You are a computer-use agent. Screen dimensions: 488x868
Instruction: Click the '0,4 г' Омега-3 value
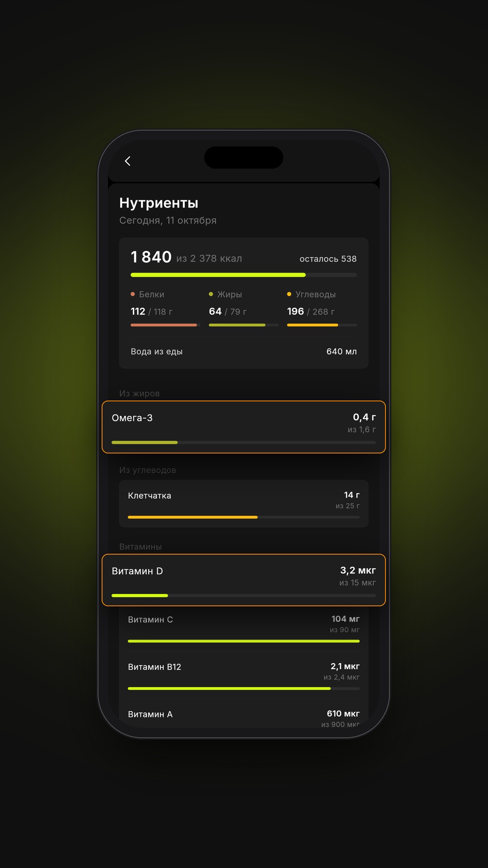364,417
